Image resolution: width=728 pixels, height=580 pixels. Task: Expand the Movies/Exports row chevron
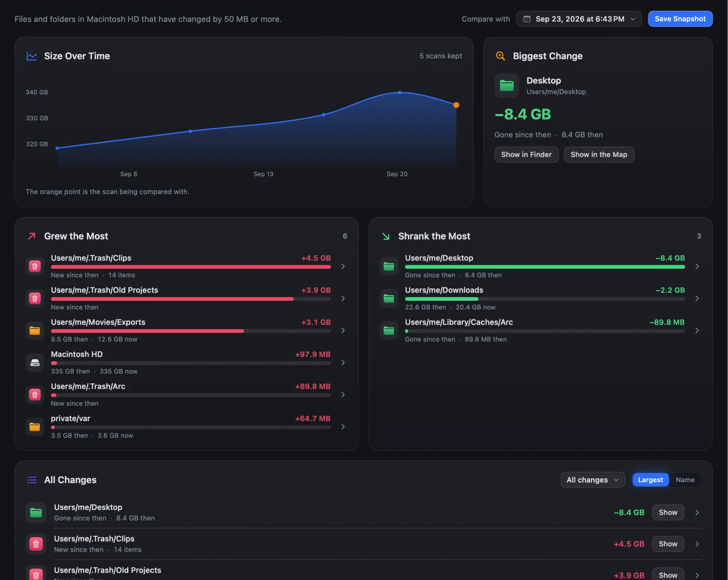pos(343,331)
